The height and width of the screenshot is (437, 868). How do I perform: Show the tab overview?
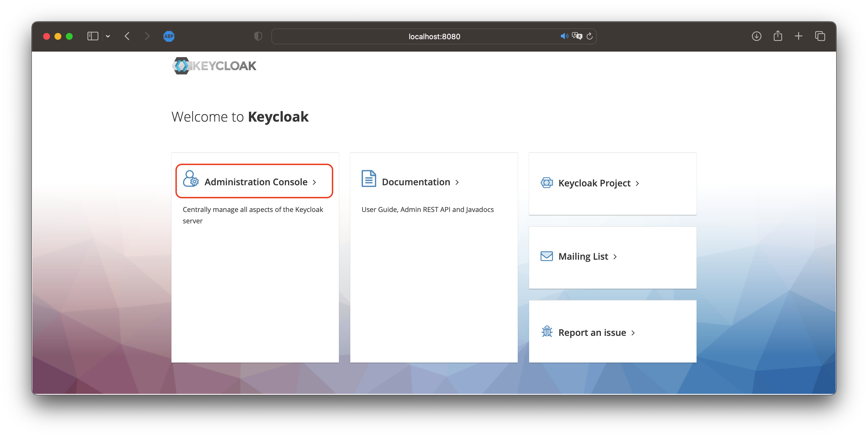click(x=820, y=36)
